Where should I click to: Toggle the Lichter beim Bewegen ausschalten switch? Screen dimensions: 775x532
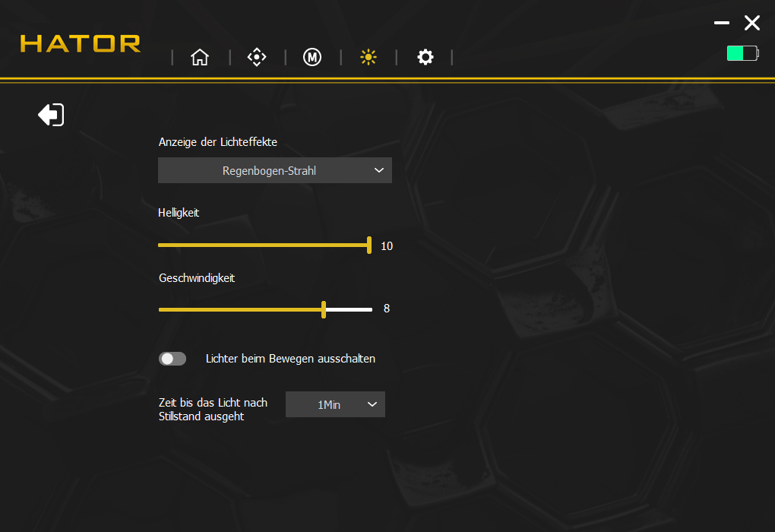[x=172, y=359]
